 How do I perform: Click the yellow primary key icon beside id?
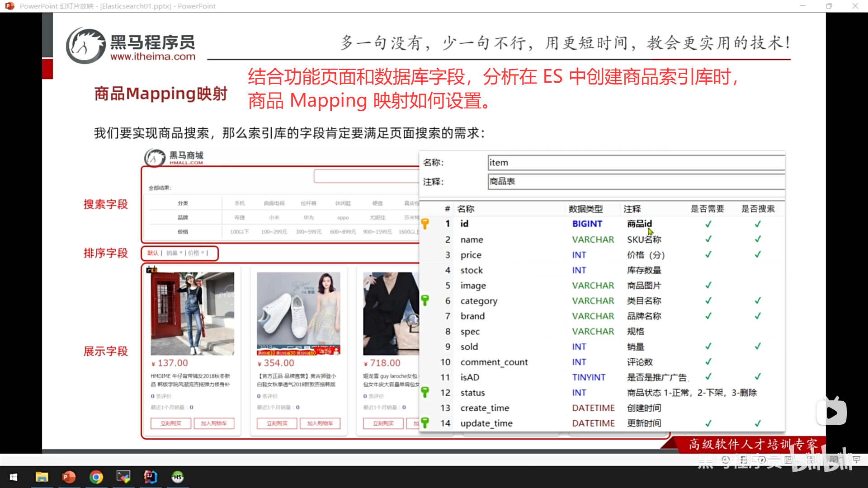pyautogui.click(x=425, y=224)
